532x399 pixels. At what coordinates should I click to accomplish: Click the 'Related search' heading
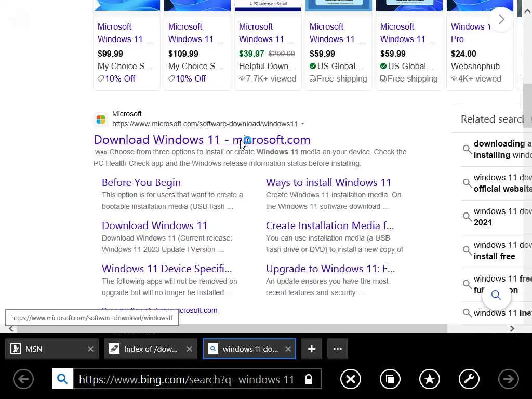[x=493, y=119]
